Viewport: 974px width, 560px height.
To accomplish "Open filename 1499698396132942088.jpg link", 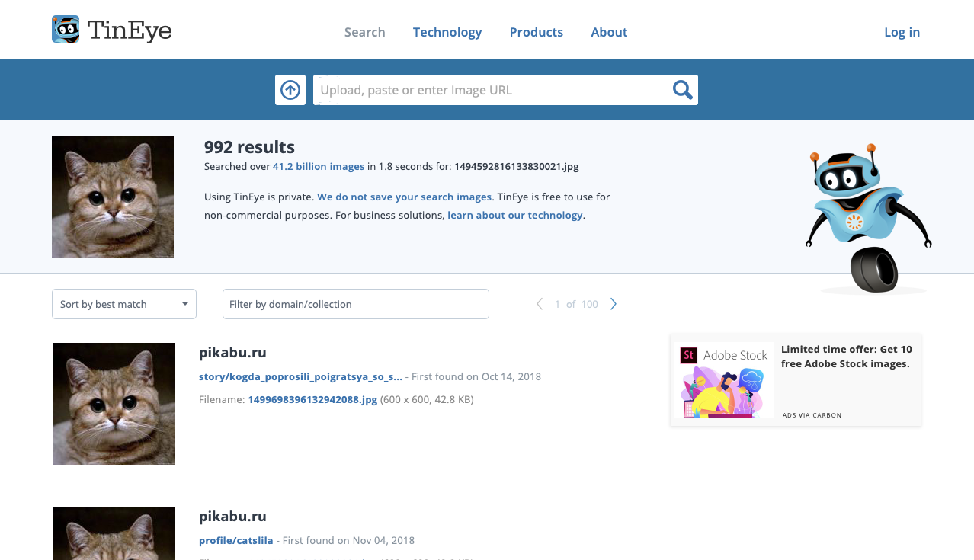I will [x=312, y=399].
